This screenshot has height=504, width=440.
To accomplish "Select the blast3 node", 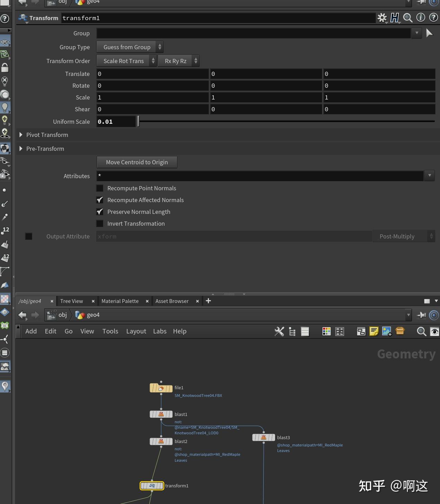I will (264, 437).
